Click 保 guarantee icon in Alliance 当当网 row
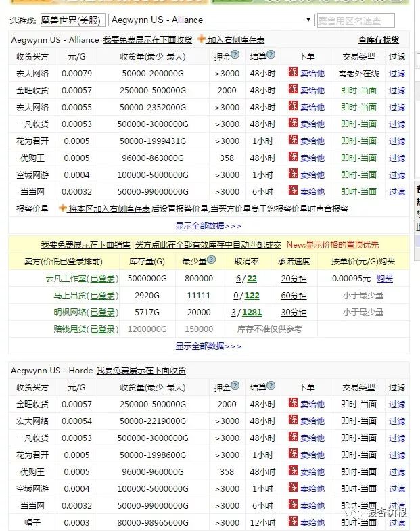This screenshot has width=420, height=531. (x=293, y=190)
